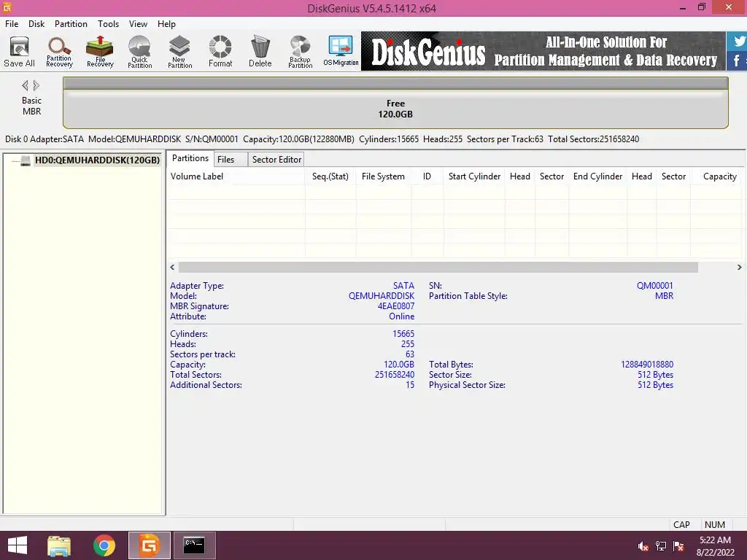
Task: Open the network tray icon
Action: click(x=661, y=546)
